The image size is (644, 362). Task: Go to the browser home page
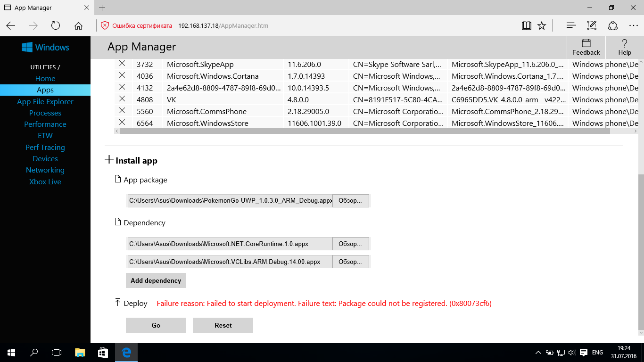(x=78, y=25)
